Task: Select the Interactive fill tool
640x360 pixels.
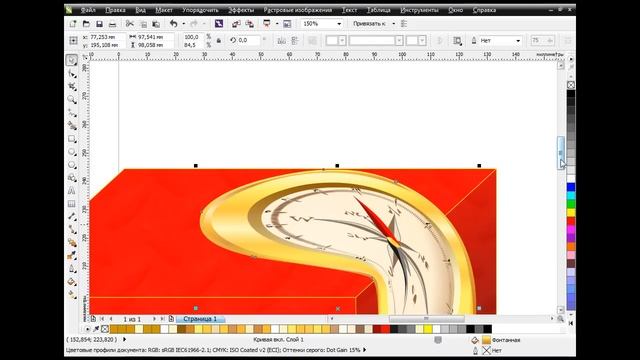Action: [x=72, y=294]
